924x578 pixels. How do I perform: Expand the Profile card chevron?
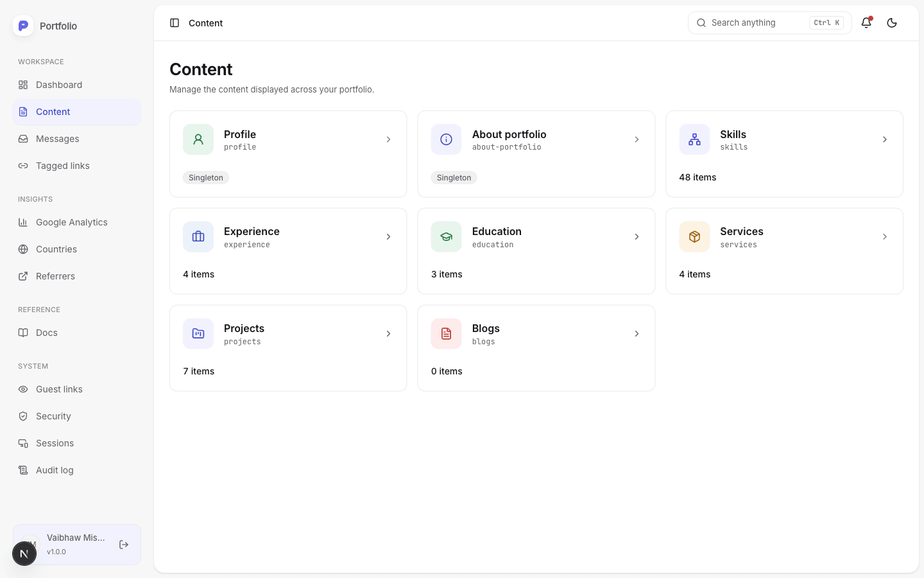[388, 139]
